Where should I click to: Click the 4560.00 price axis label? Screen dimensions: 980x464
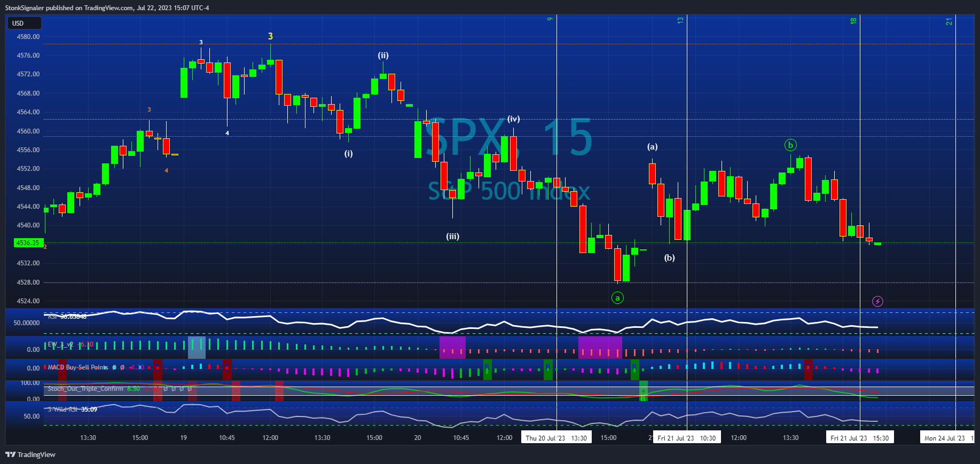[x=28, y=131]
